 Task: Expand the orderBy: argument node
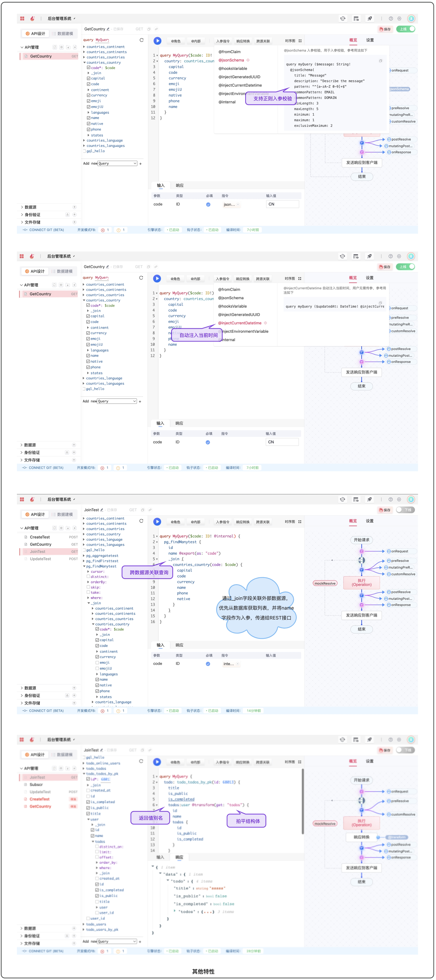88,582
